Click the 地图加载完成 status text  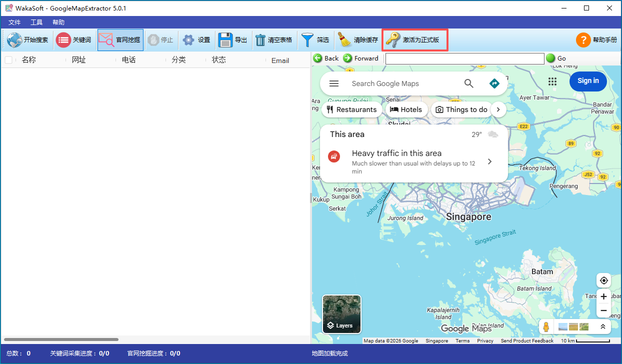tap(329, 353)
